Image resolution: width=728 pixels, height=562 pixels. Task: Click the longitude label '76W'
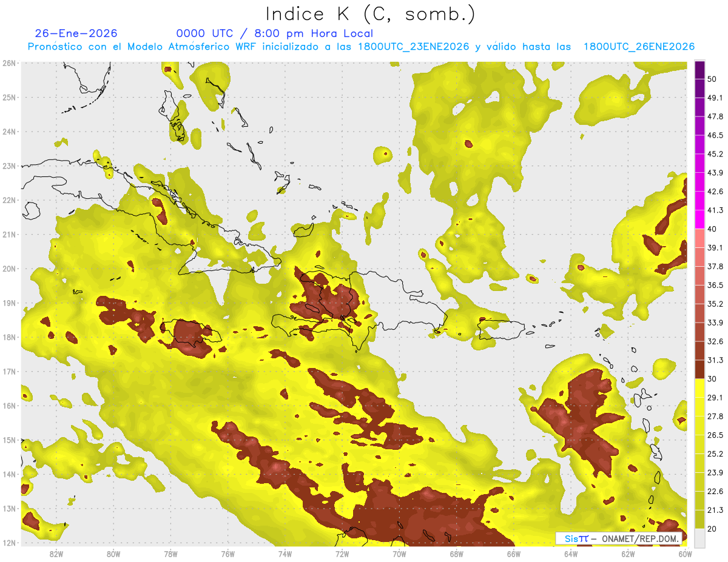click(x=227, y=554)
